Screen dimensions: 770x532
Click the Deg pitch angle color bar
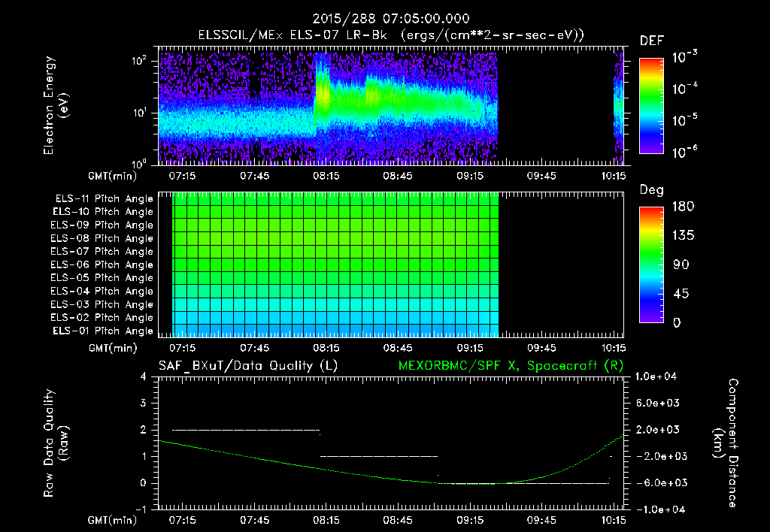651,264
